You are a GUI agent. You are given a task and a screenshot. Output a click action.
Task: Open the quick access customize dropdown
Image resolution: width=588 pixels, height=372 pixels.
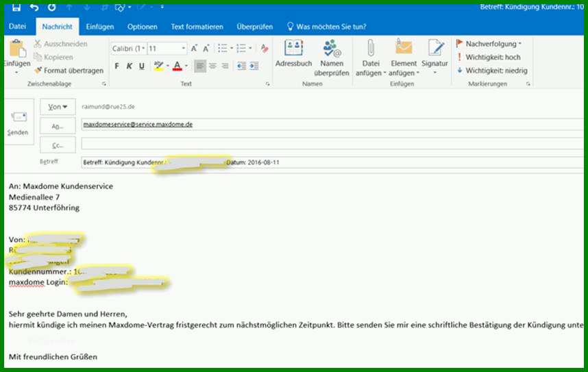pyautogui.click(x=162, y=7)
